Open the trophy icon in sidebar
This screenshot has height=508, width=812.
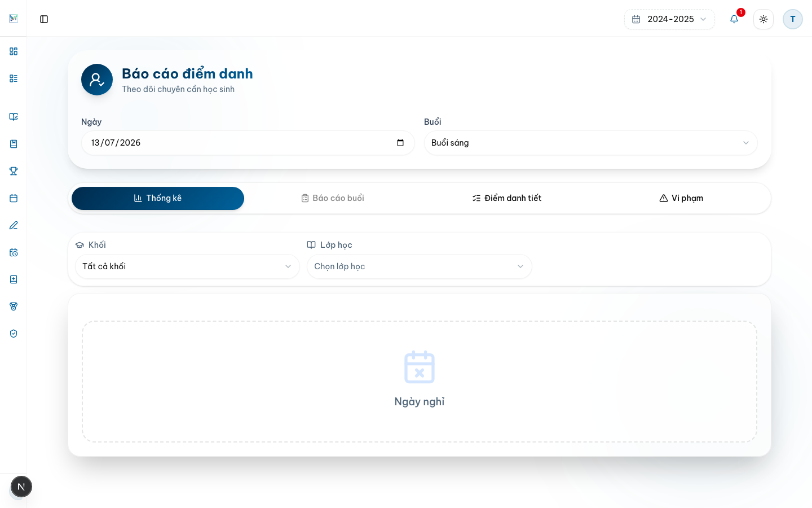[x=14, y=171]
